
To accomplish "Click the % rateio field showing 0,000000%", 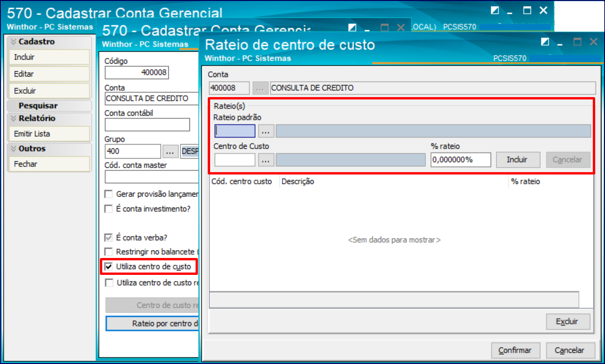I will [x=461, y=160].
